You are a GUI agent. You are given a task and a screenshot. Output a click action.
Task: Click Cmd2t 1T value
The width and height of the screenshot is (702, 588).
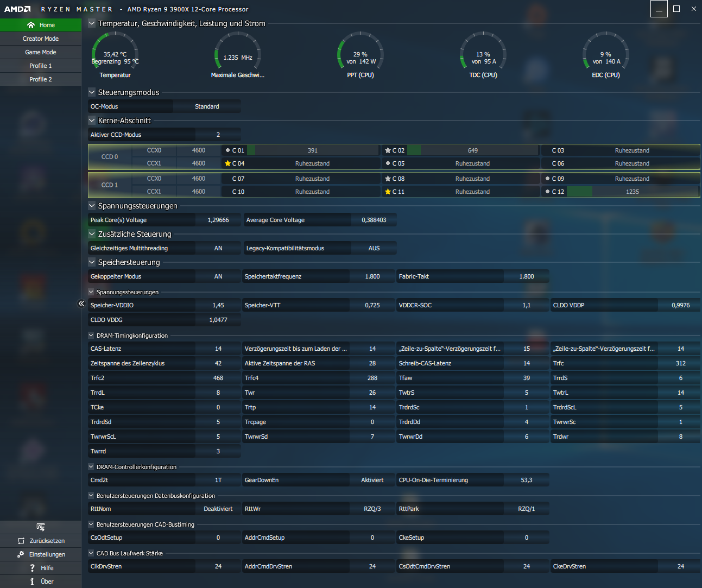(x=218, y=480)
